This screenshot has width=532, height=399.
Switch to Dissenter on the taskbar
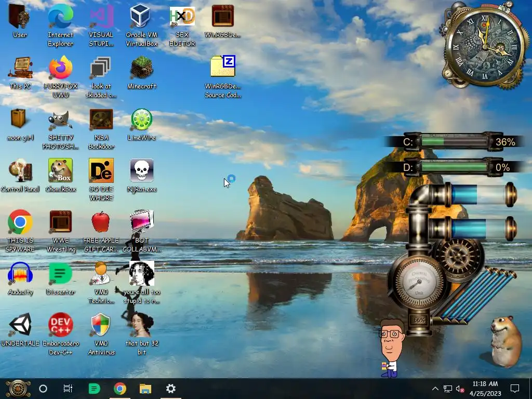coord(94,389)
